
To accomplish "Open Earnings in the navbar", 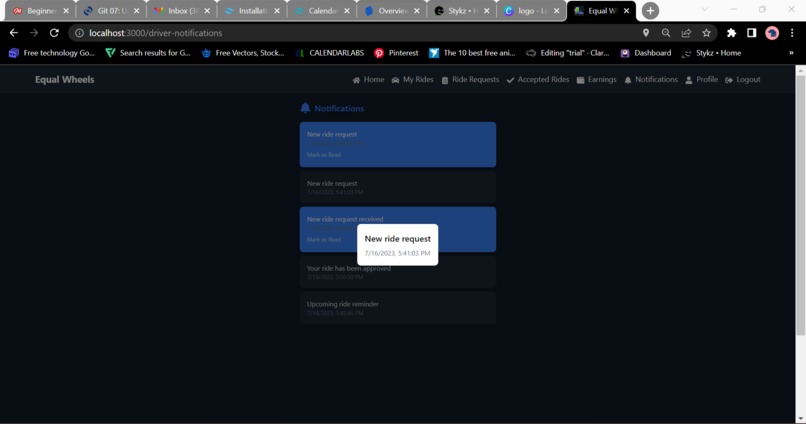I will tap(597, 80).
